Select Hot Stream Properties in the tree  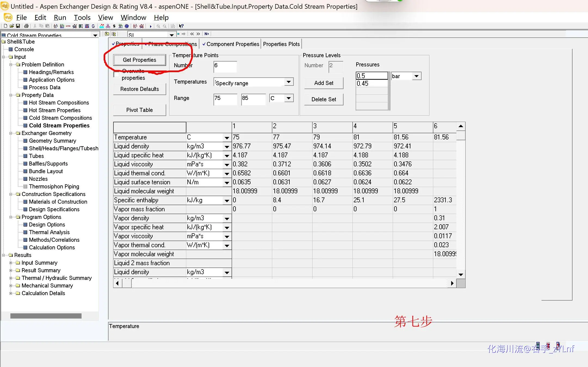coord(55,110)
